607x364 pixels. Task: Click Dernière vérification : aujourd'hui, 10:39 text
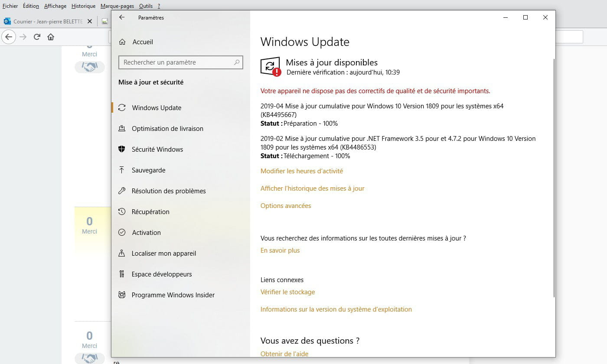pyautogui.click(x=343, y=72)
